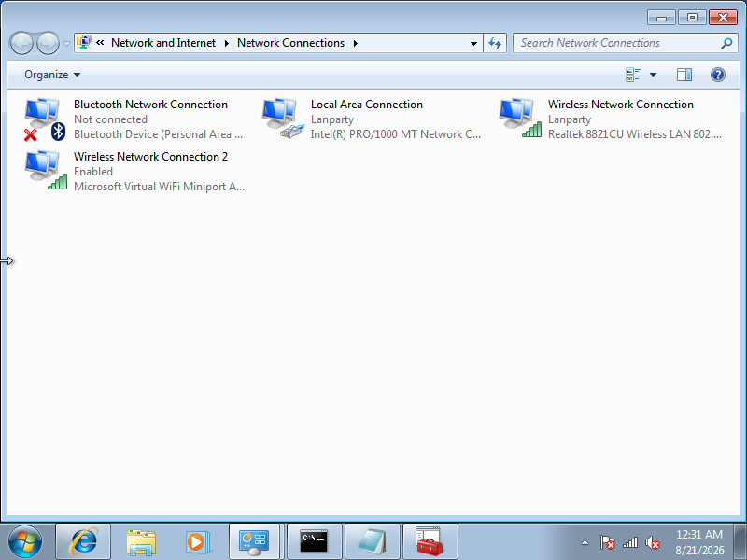Click 'Realtek 8821CU Wireless LAN 802....' text
The image size is (747, 560).
pos(635,134)
